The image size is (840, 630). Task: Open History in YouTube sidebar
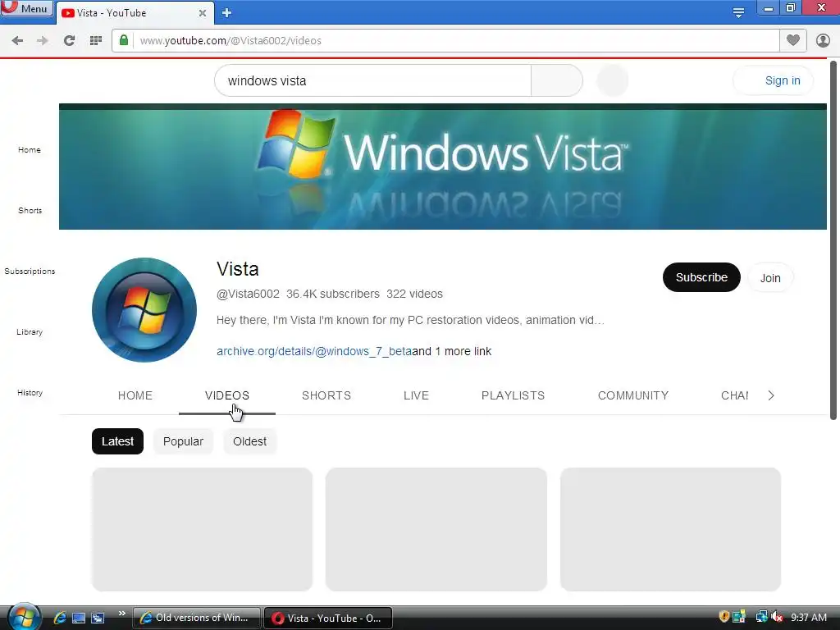tap(30, 393)
